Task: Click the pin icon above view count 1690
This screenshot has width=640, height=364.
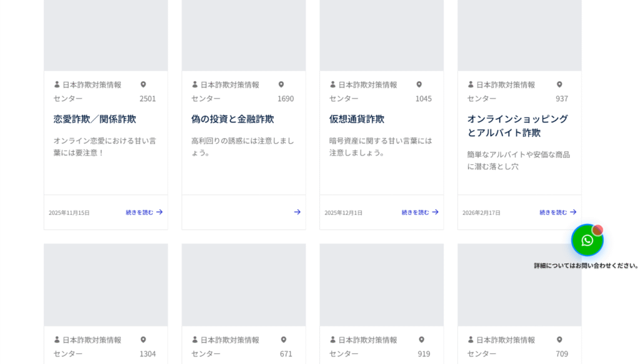Action: coord(281,84)
